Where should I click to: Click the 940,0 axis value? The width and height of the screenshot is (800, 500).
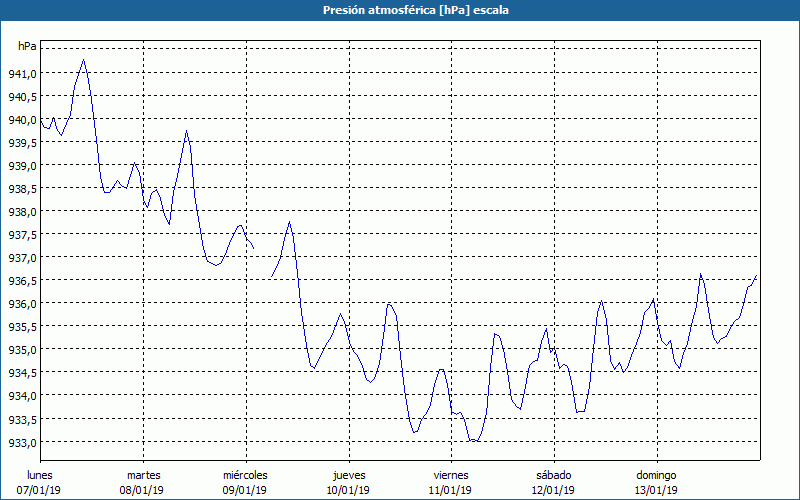click(x=22, y=120)
